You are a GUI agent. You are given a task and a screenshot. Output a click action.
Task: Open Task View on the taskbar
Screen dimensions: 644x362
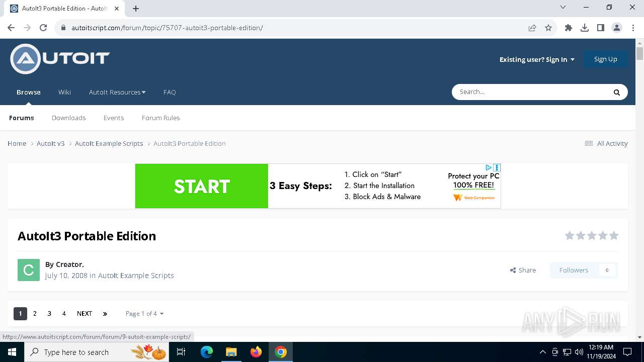coord(181,352)
